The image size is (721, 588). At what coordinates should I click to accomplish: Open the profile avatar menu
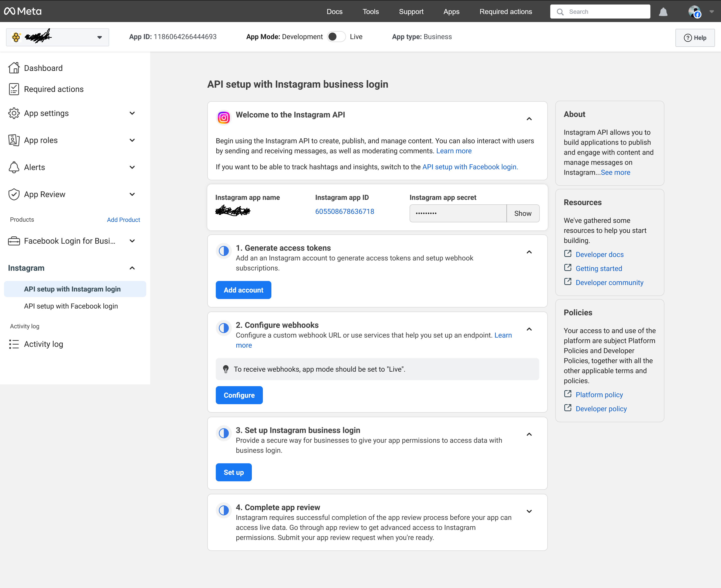pyautogui.click(x=694, y=12)
